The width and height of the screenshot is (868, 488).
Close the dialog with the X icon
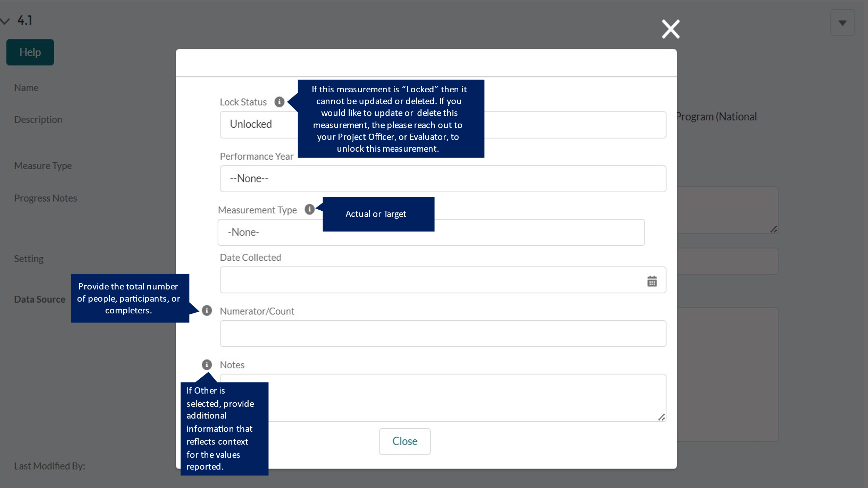[x=670, y=29]
